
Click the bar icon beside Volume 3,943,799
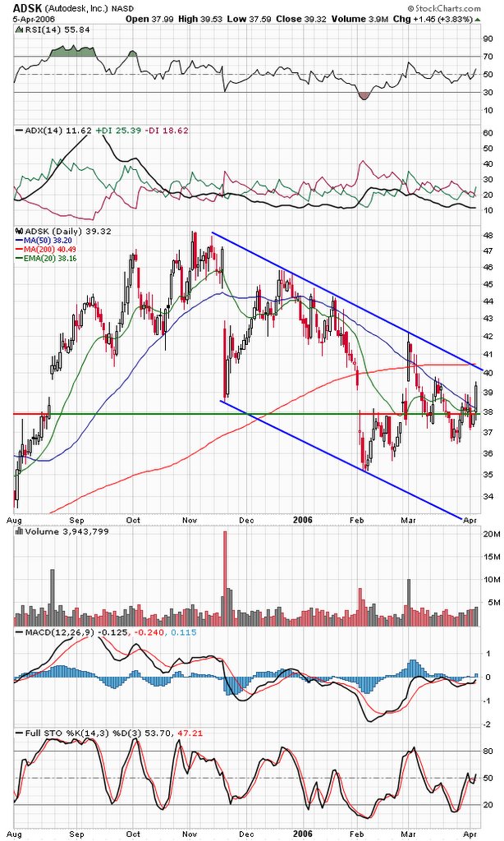20,531
